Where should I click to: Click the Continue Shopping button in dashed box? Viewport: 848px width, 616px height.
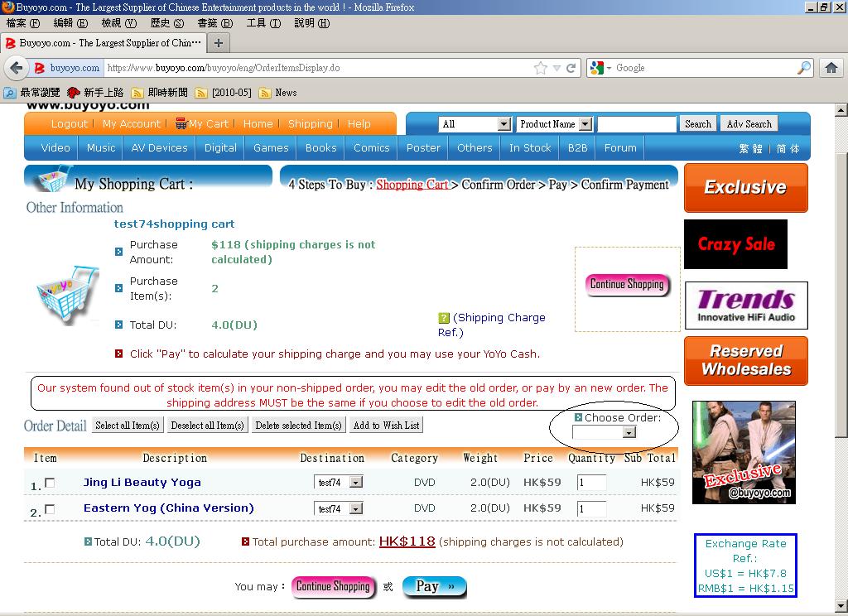628,285
